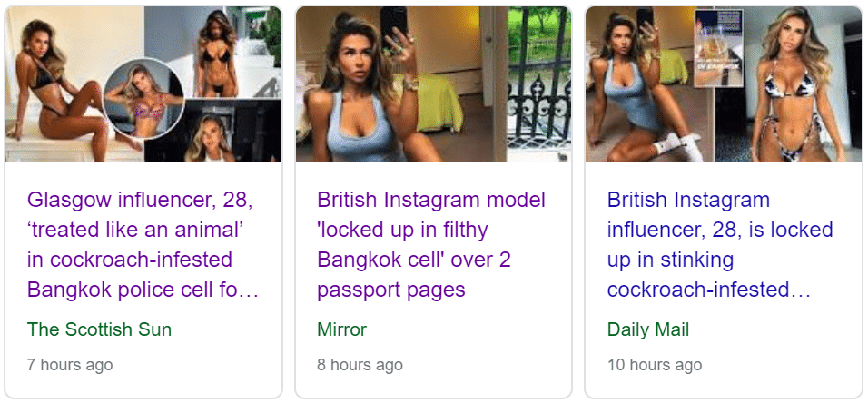Click the Daily Mail source label

pyautogui.click(x=648, y=329)
